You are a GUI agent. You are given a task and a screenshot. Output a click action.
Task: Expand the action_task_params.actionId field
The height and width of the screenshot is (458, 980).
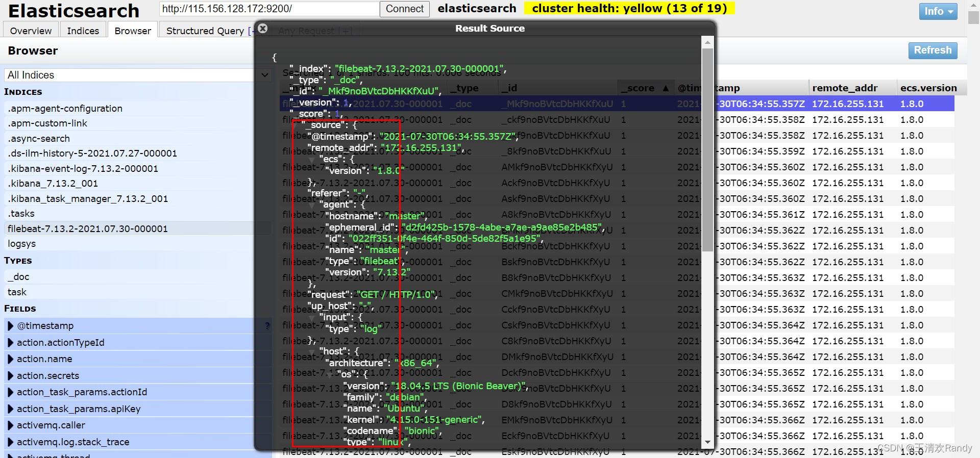[x=11, y=392]
